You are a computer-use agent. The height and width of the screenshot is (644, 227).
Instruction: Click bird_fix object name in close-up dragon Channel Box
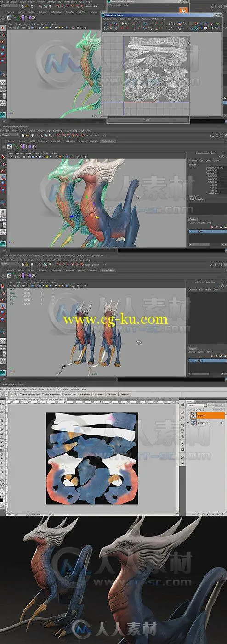click(x=192, y=165)
